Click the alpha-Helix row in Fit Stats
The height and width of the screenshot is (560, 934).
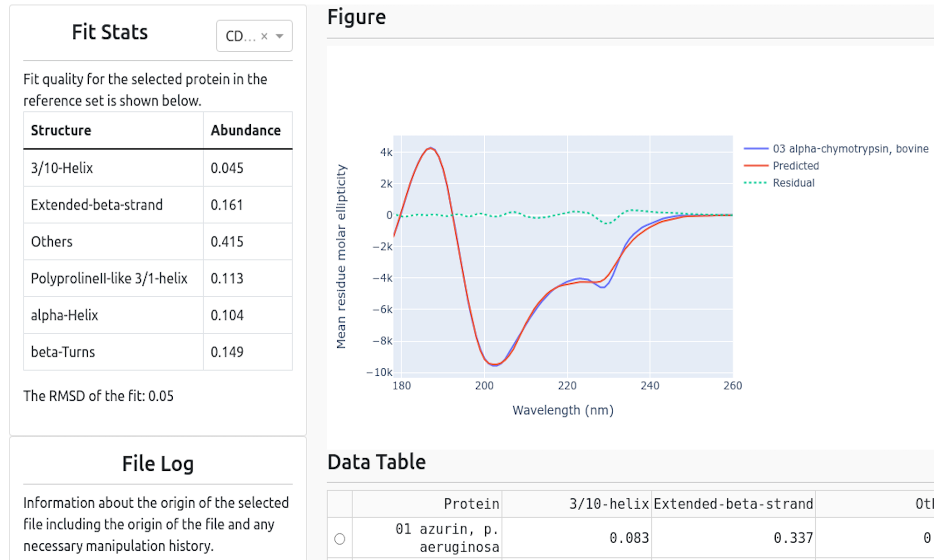[64, 315]
